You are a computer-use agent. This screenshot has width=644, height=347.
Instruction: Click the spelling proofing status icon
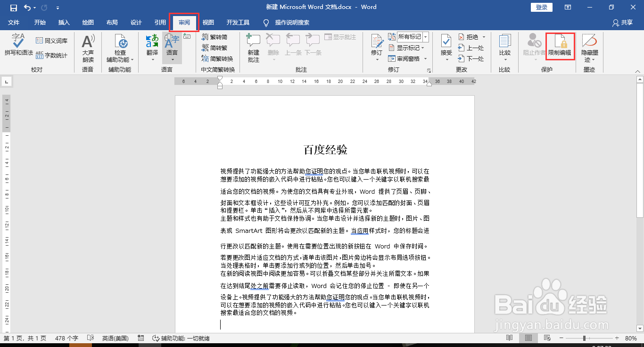point(91,338)
